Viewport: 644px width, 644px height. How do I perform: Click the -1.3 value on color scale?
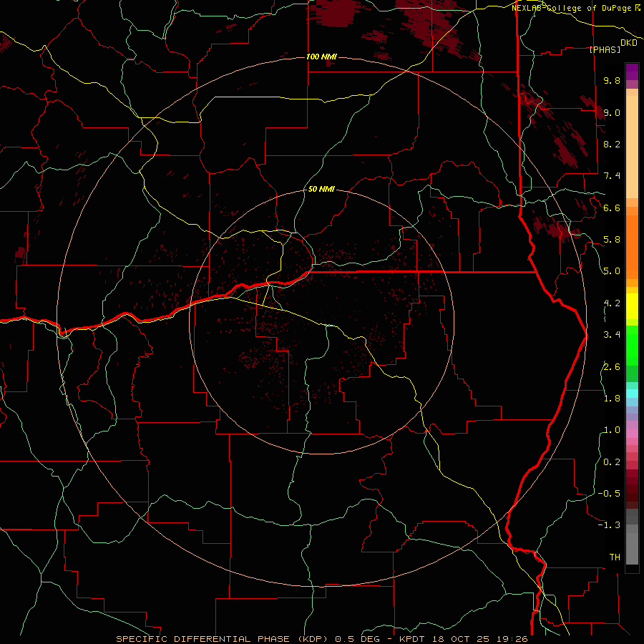point(609,525)
